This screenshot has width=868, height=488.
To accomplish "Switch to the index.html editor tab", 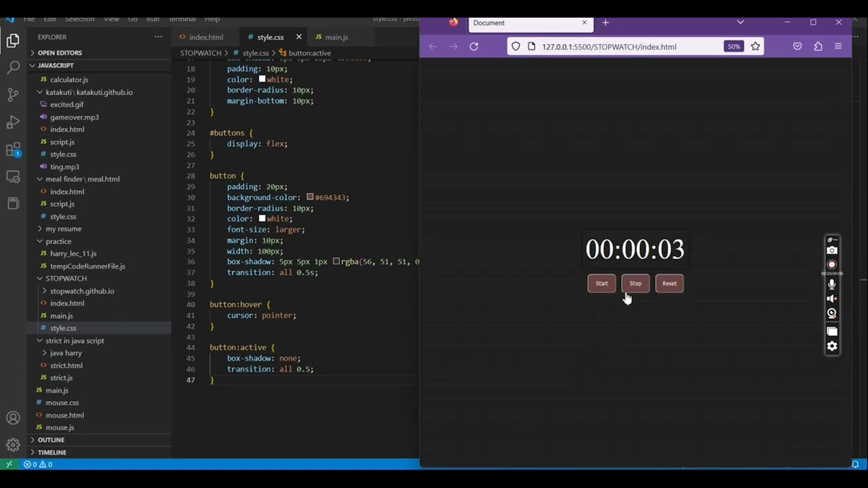I will tap(205, 37).
